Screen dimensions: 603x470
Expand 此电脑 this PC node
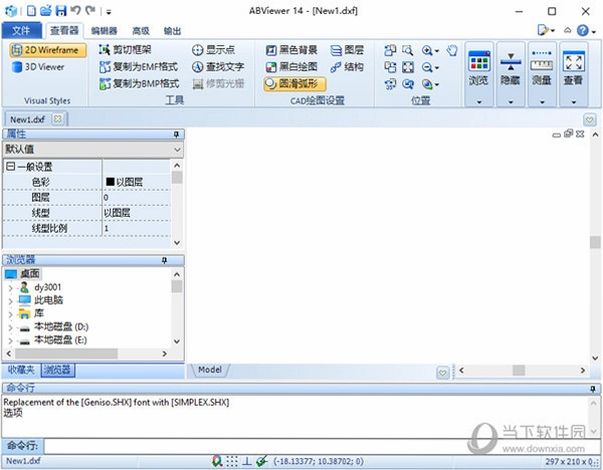[x=10, y=301]
